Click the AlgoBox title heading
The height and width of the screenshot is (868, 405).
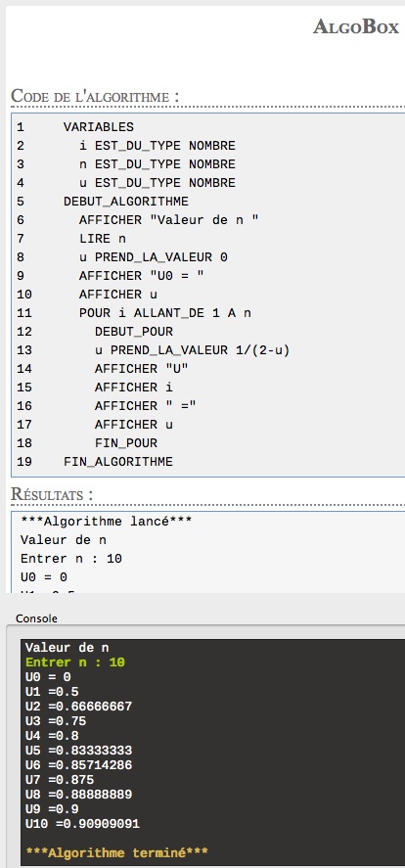click(x=356, y=26)
